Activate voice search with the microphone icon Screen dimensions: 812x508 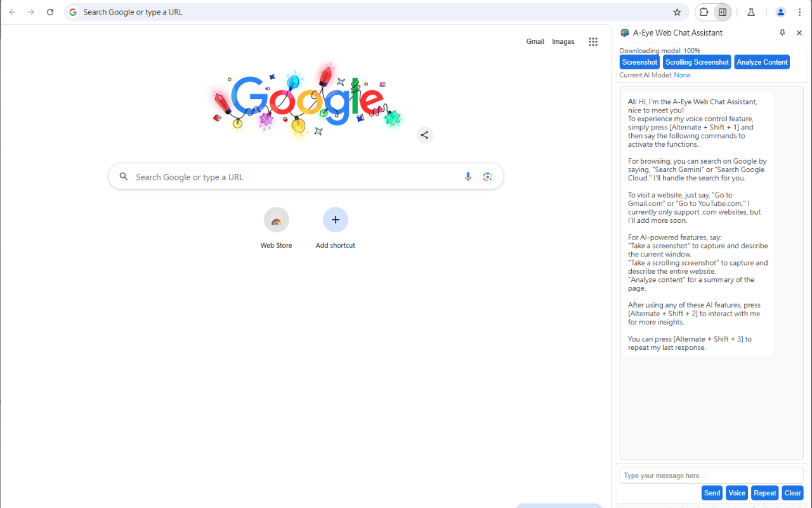point(468,177)
